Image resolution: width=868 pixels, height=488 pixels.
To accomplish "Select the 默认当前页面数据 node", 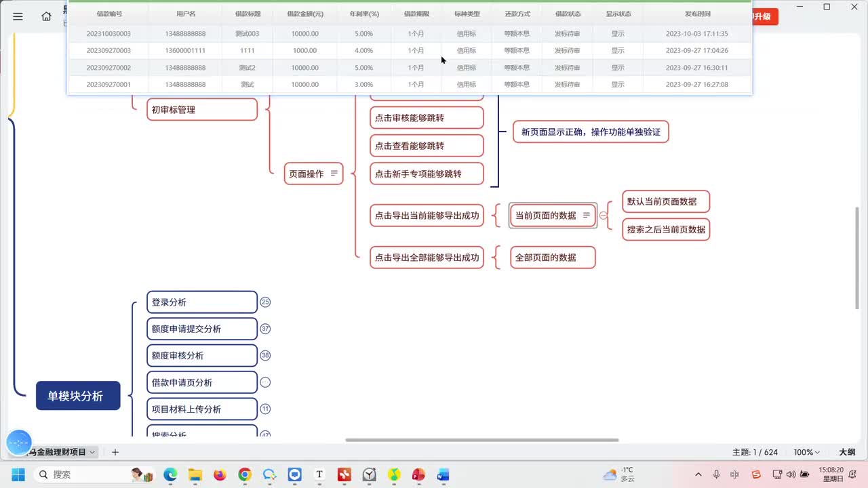I will coord(666,201).
